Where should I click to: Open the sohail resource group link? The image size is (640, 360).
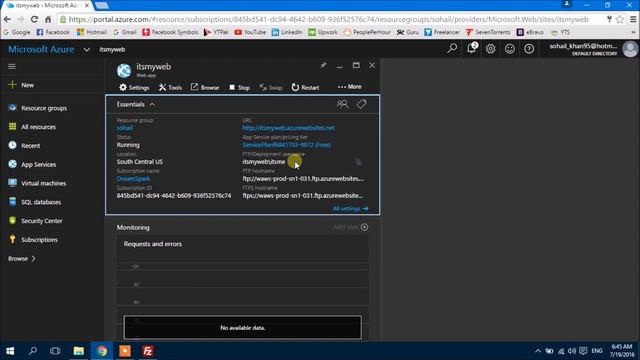(124, 128)
